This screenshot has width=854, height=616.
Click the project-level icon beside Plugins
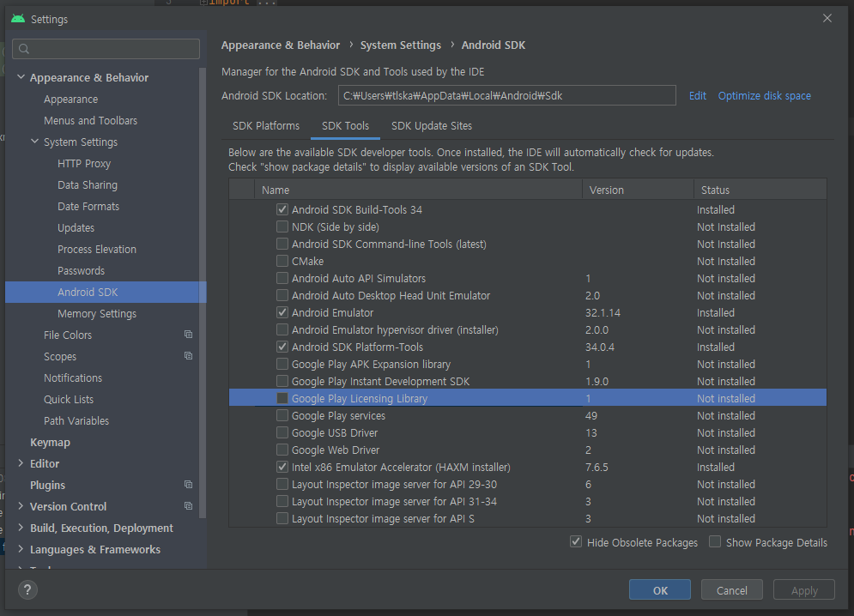[x=189, y=484]
